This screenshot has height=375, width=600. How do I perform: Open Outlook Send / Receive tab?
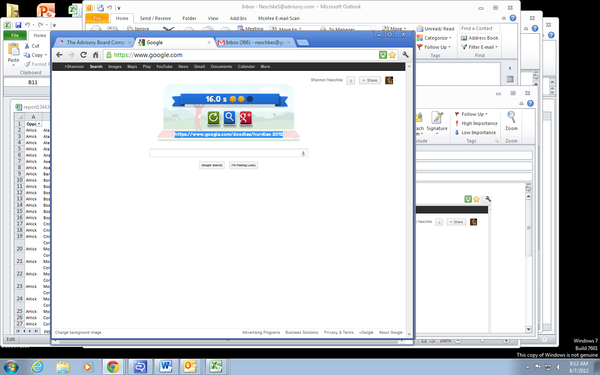click(x=155, y=18)
